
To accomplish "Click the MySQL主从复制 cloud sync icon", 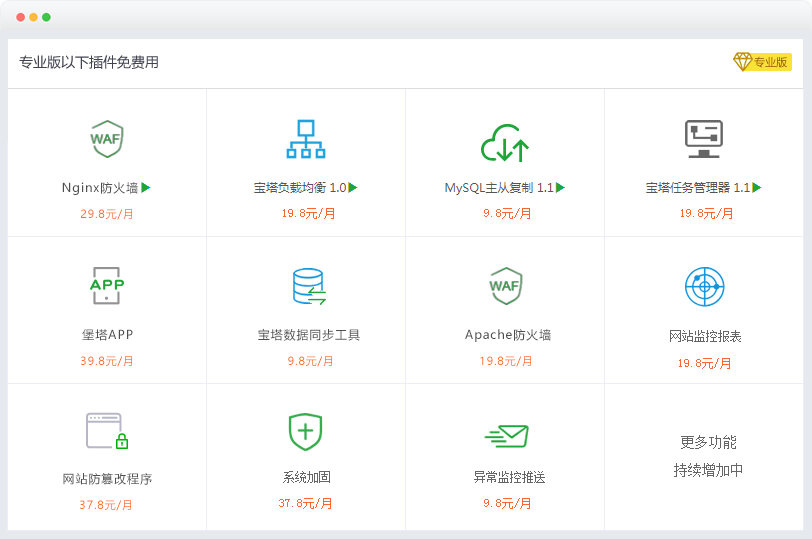I will (x=505, y=143).
